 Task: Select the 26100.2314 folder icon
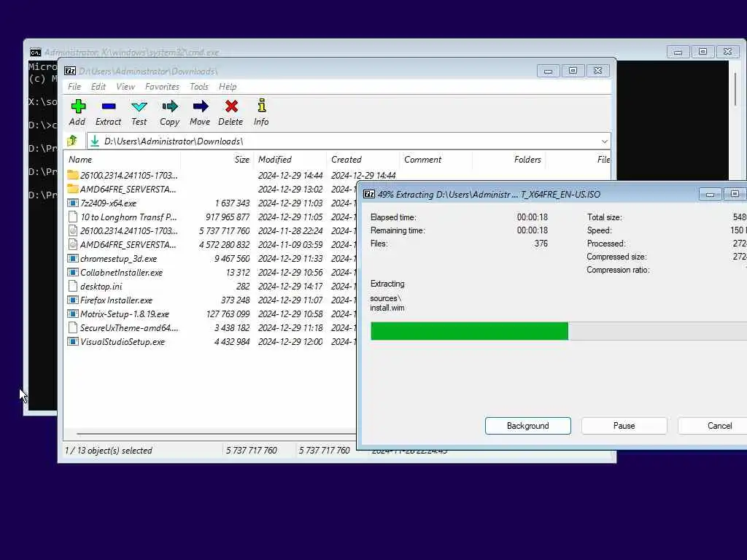coord(72,175)
